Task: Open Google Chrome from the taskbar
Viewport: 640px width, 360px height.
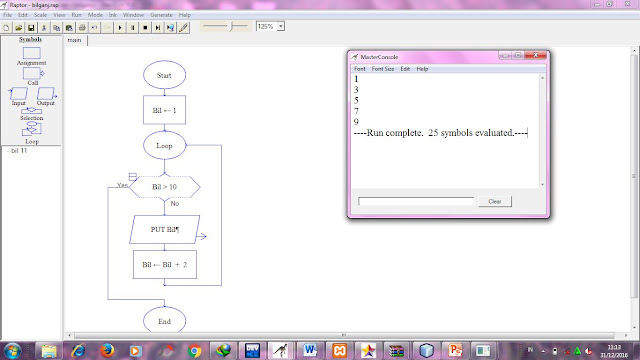Action: (x=194, y=351)
